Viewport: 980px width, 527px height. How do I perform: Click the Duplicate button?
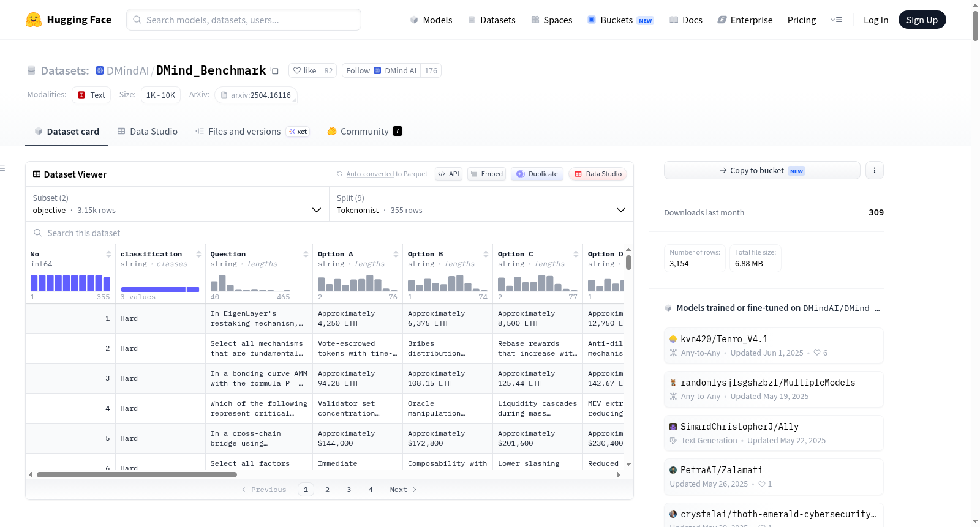tap(537, 174)
